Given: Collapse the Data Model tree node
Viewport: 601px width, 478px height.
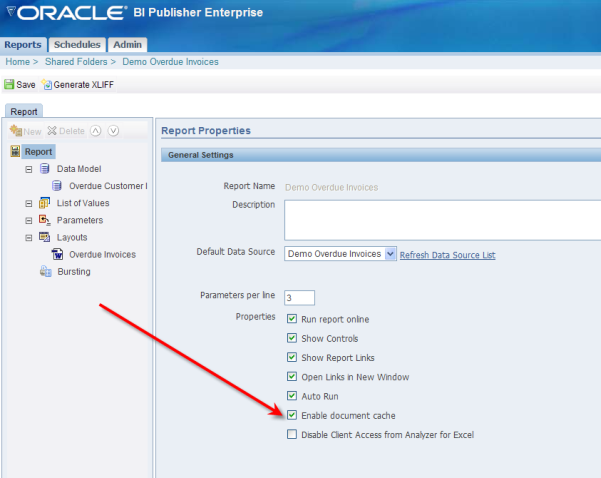Looking at the screenshot, I should (x=29, y=169).
